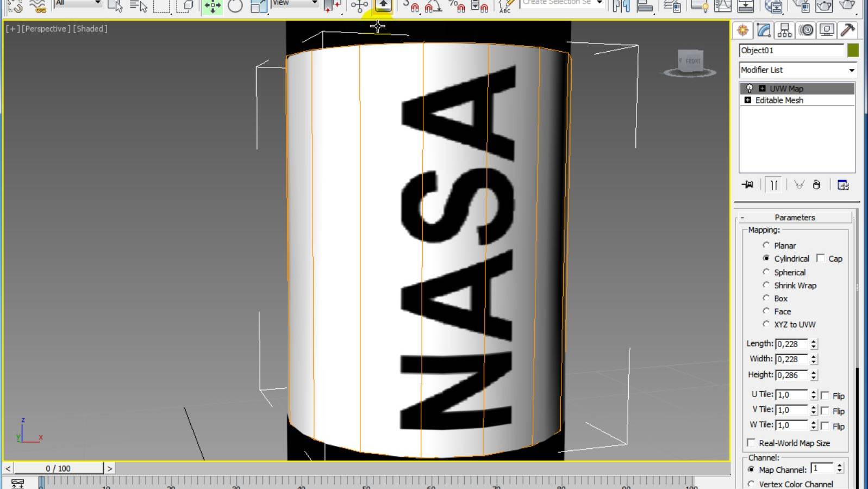
Task: Open Select by Name tool
Action: tap(138, 6)
